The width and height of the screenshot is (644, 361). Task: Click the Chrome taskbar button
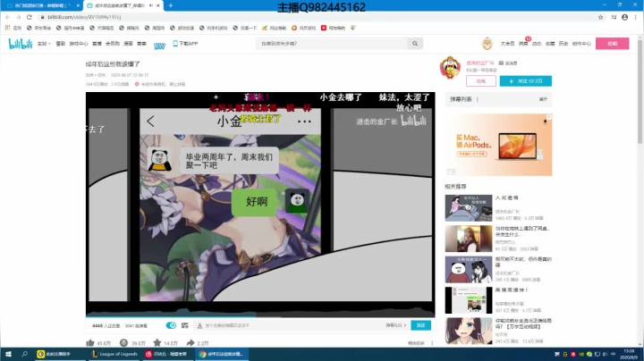(222, 354)
